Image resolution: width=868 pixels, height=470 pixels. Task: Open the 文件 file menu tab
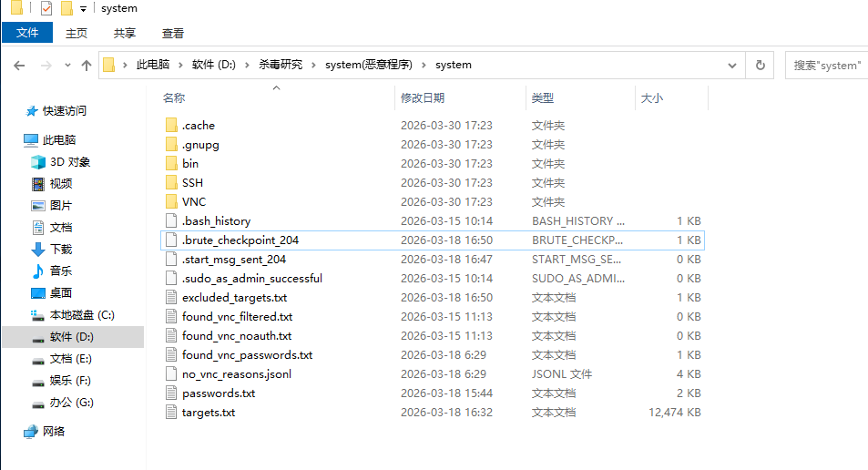pyautogui.click(x=27, y=33)
